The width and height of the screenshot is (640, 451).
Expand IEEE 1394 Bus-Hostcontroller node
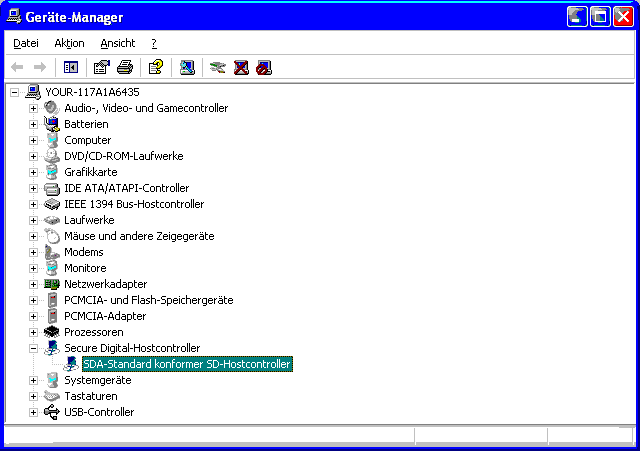pyautogui.click(x=33, y=204)
